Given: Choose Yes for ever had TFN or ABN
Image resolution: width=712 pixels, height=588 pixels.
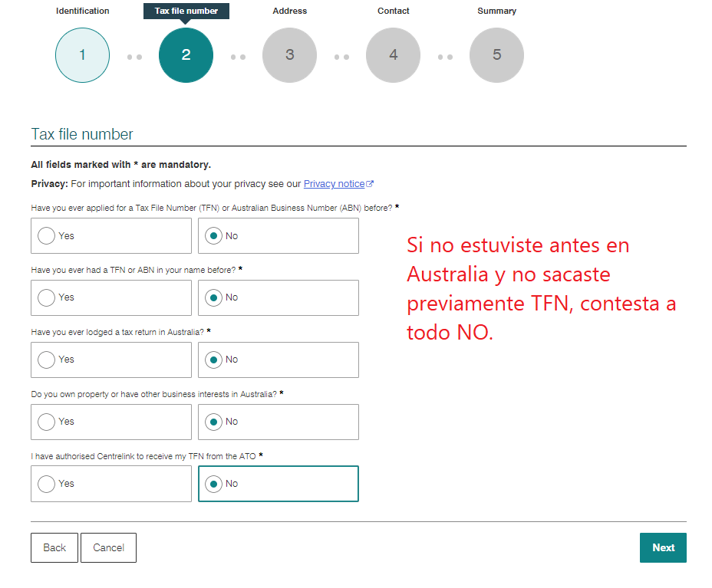Looking at the screenshot, I should (x=47, y=297).
